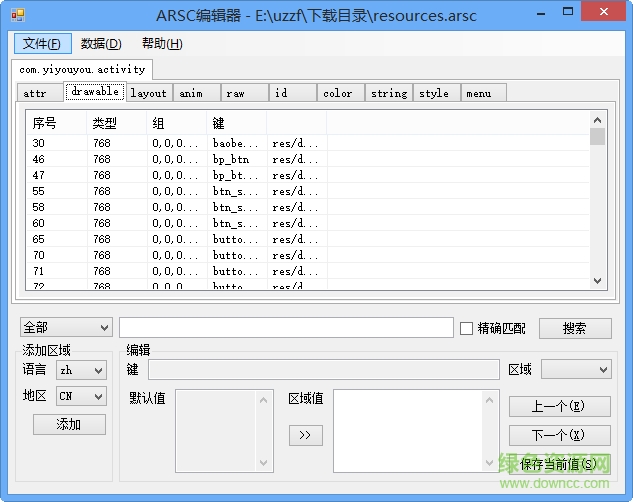Switch to the layout tab
Screen dimensions: 633x502
148,93
